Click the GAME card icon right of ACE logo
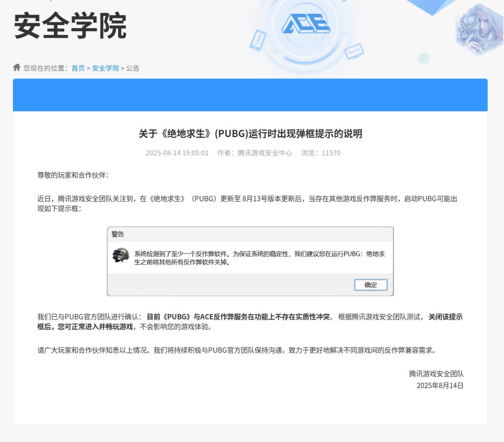The width and height of the screenshot is (504, 442). tap(354, 50)
